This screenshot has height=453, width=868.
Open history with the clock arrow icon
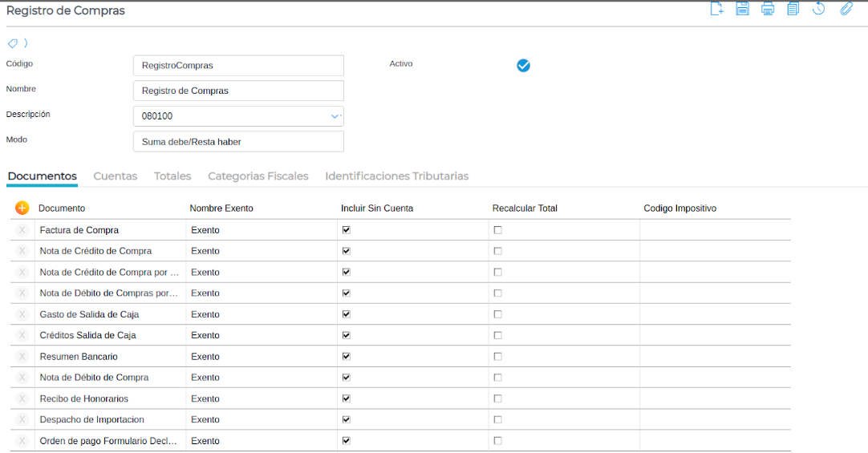click(819, 9)
